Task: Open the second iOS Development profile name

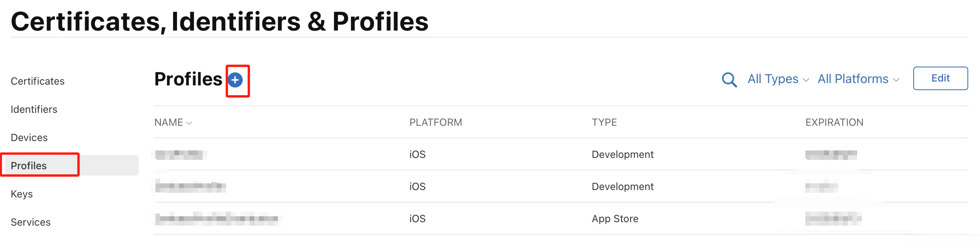Action: pyautogui.click(x=190, y=186)
